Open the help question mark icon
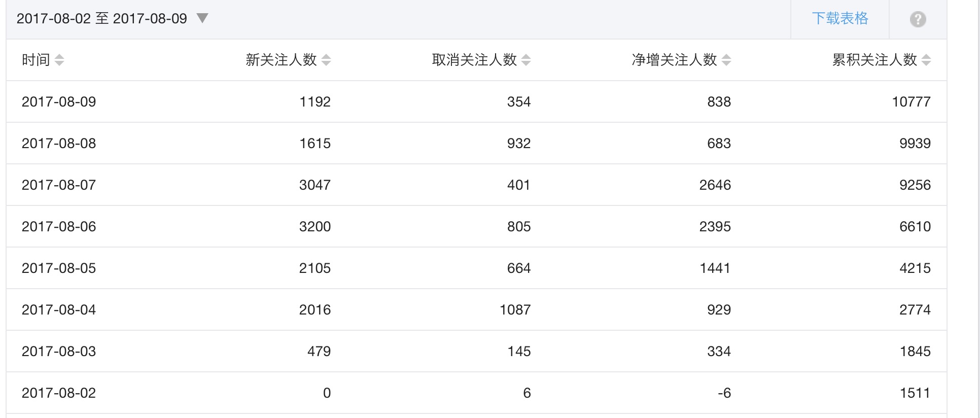The width and height of the screenshot is (980, 418). coord(918,19)
